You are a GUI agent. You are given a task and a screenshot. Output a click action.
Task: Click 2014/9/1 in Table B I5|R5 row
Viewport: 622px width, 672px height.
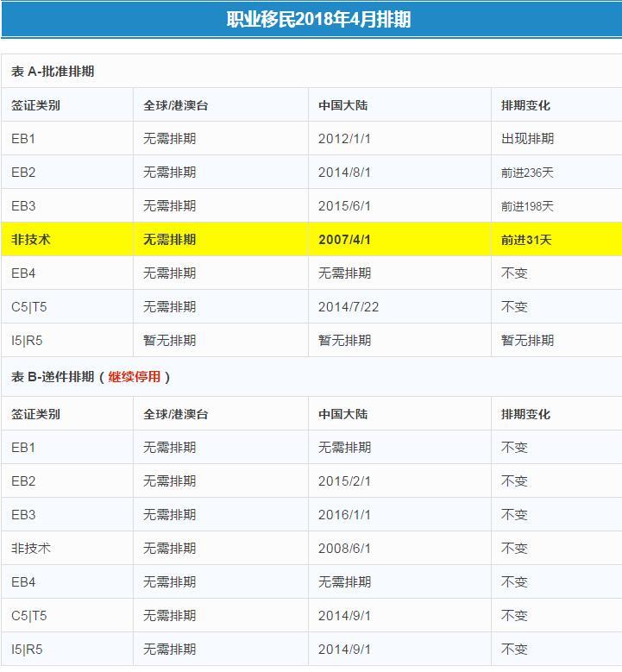pyautogui.click(x=344, y=650)
